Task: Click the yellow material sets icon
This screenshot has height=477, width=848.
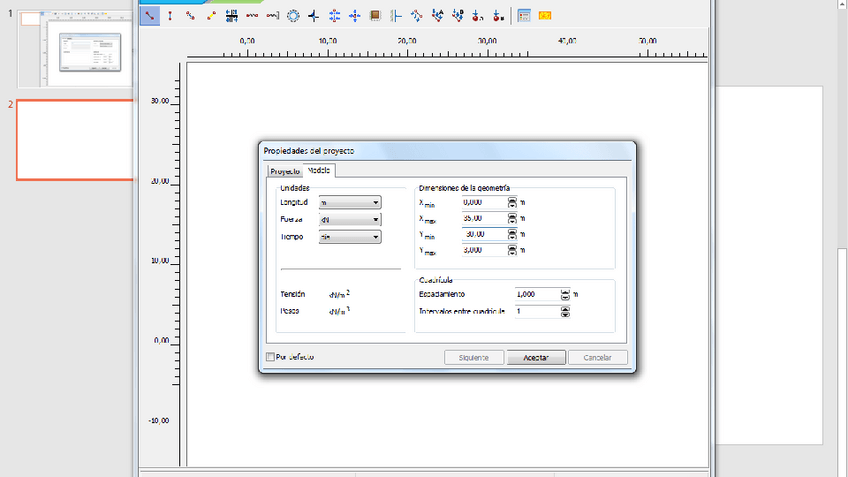Action: tap(545, 16)
